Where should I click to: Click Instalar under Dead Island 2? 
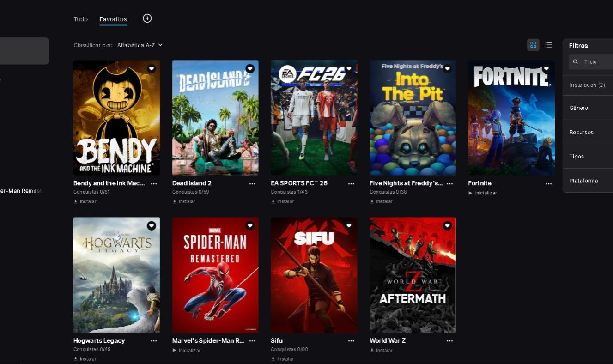click(184, 201)
